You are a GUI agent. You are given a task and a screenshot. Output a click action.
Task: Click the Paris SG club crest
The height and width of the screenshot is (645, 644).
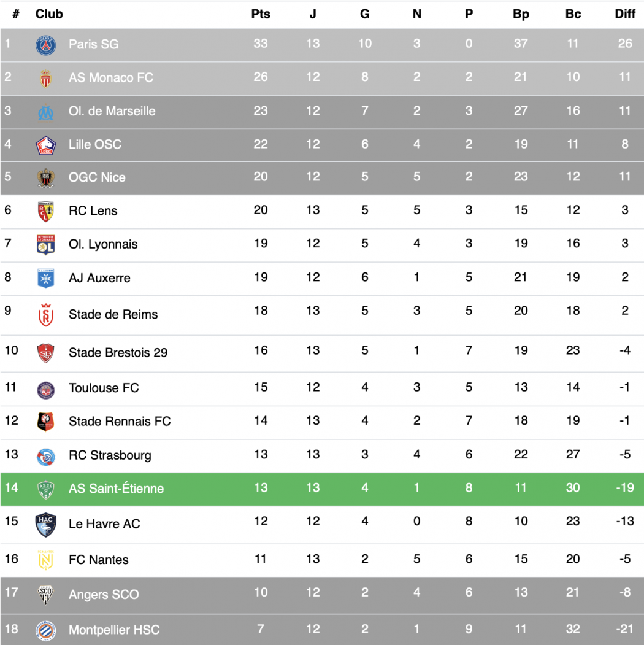click(45, 45)
